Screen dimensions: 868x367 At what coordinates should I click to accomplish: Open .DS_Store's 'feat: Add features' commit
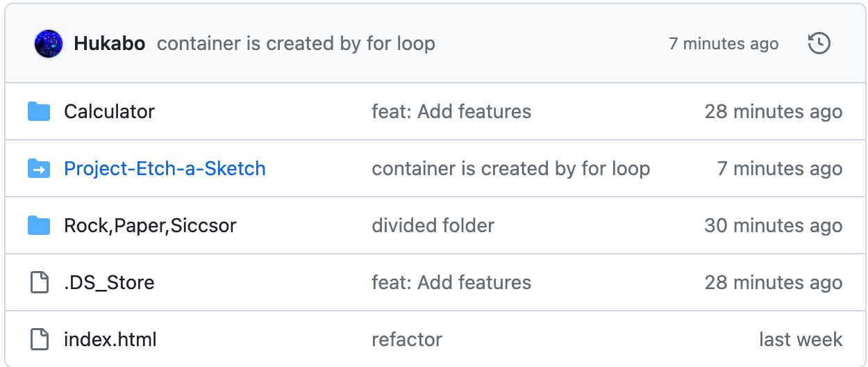point(451,282)
